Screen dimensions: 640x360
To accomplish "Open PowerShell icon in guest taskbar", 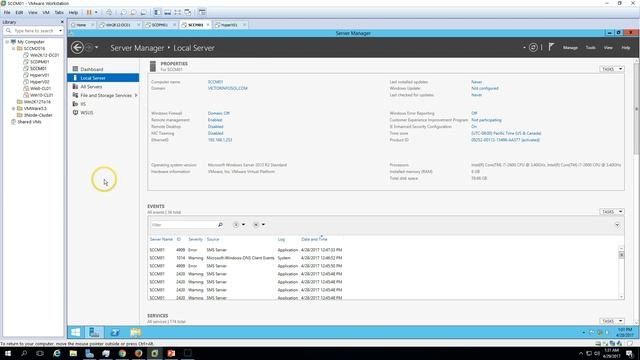I will tap(115, 332).
